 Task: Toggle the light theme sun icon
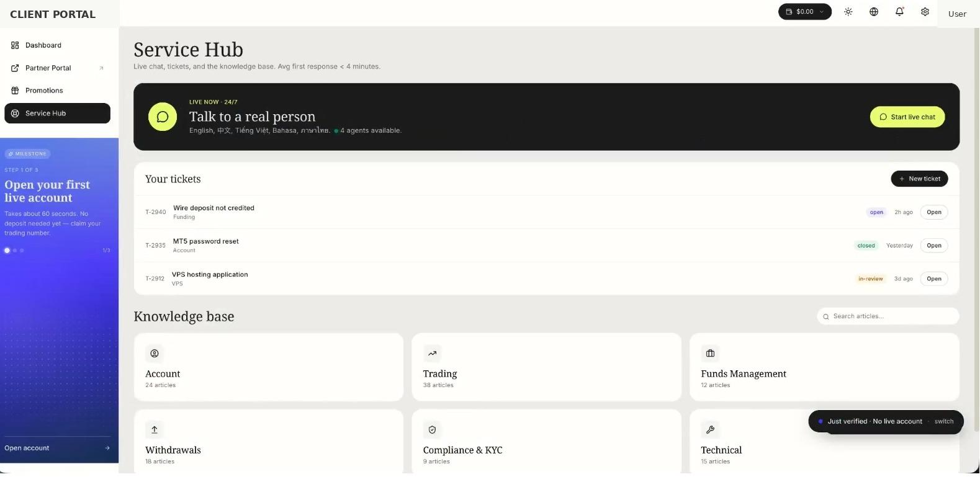(848, 12)
